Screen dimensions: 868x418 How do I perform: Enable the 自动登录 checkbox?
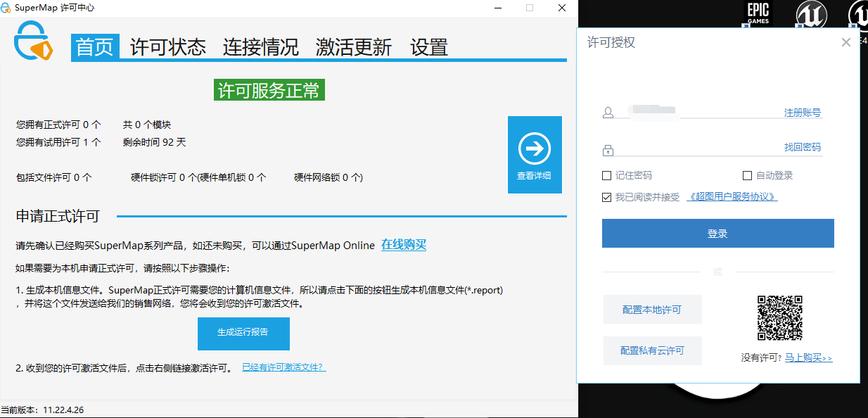(748, 175)
